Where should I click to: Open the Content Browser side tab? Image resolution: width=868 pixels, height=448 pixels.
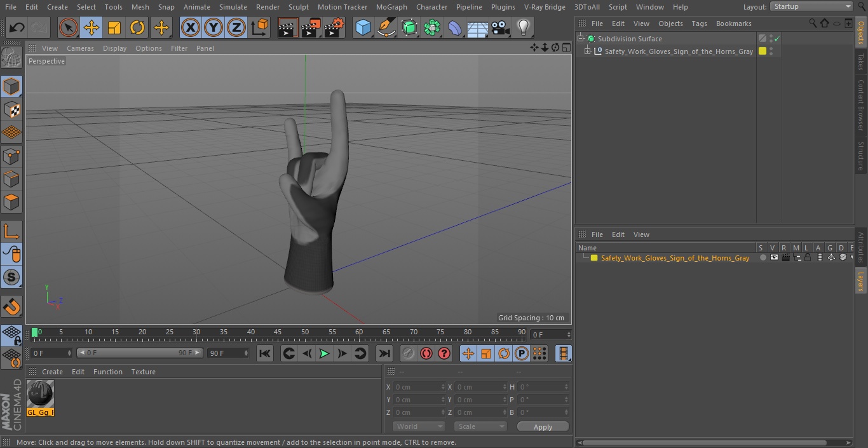coord(861,104)
